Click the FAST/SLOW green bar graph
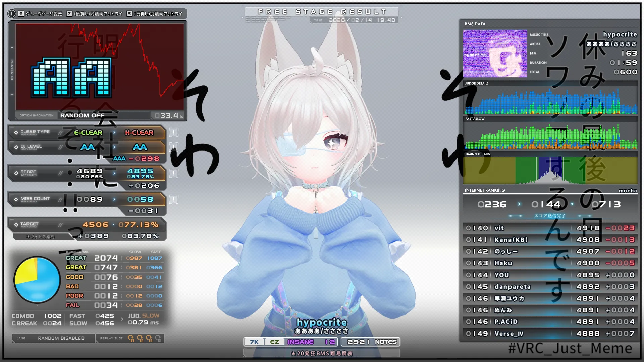Screen dimensions: 644x362 (x=550, y=136)
